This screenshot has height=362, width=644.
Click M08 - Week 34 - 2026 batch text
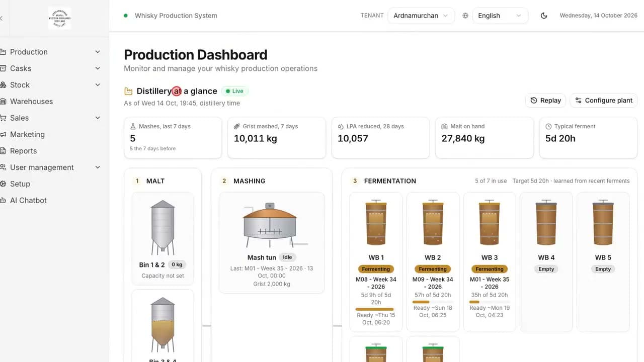(376, 283)
